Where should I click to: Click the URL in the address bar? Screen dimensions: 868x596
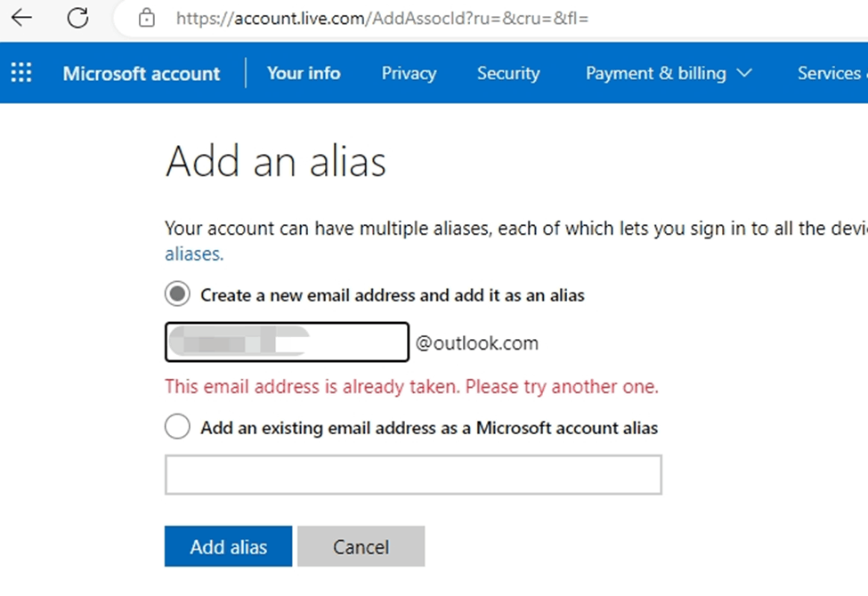pos(382,19)
